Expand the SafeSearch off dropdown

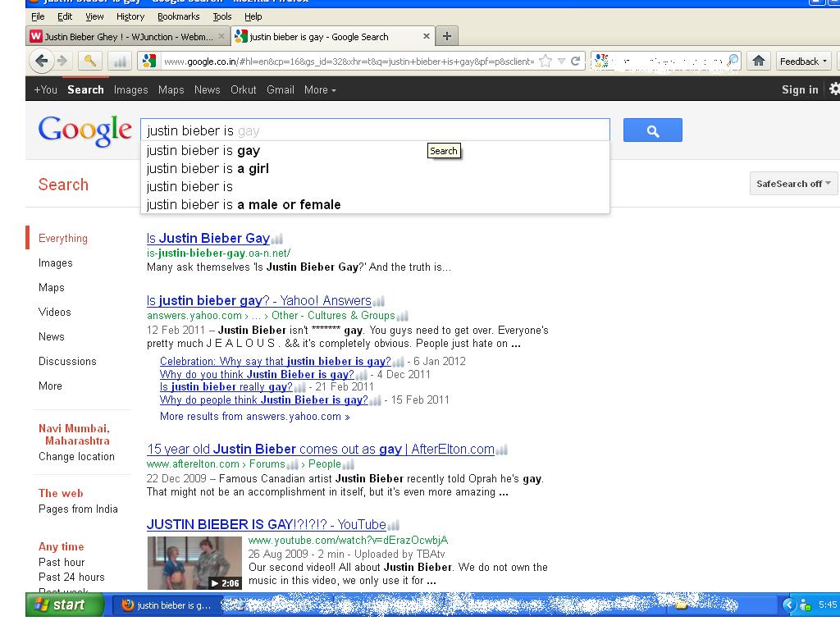click(793, 184)
